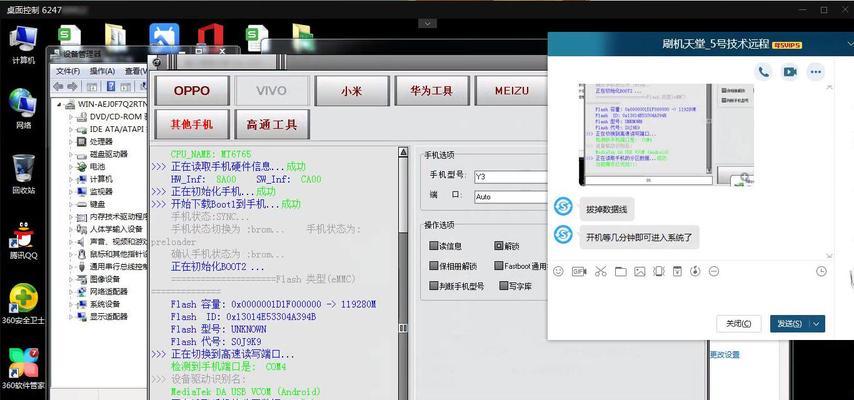The height and width of the screenshot is (400, 854).
Task: Expand the top center remote-control toolbar chevron
Action: [x=428, y=23]
